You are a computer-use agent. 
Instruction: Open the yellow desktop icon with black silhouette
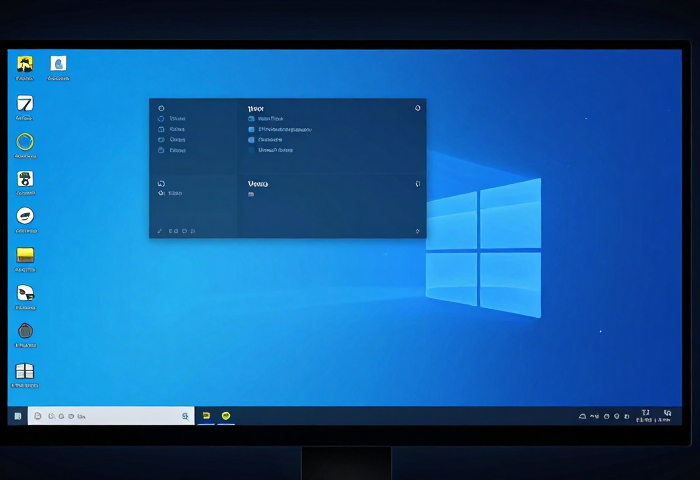point(25,64)
